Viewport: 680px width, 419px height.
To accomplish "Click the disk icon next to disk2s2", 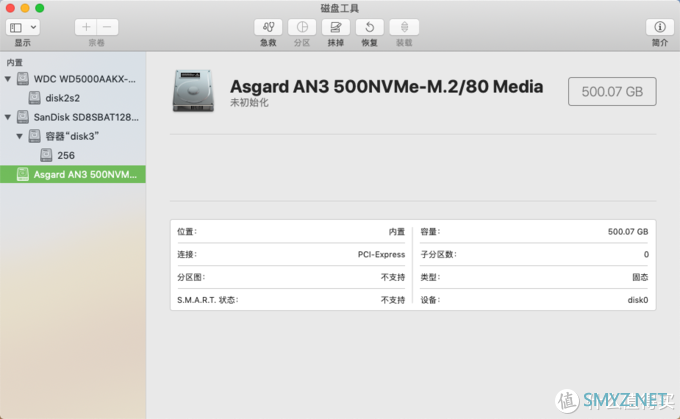I will 34,98.
